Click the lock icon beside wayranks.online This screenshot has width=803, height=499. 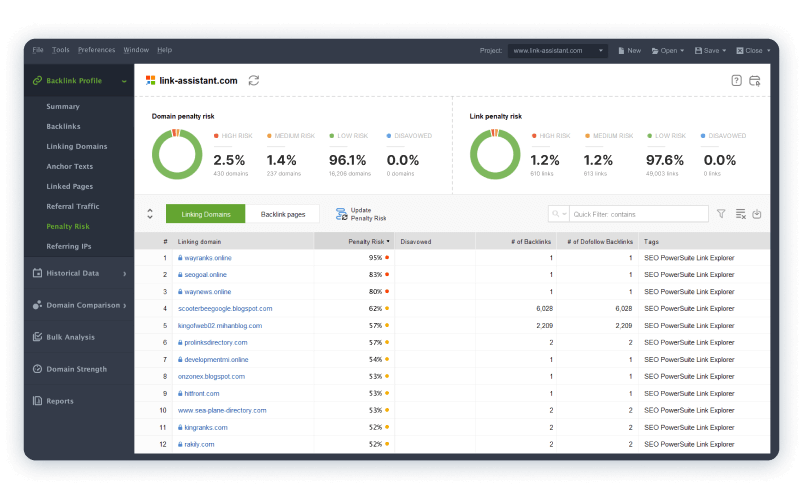pos(180,258)
